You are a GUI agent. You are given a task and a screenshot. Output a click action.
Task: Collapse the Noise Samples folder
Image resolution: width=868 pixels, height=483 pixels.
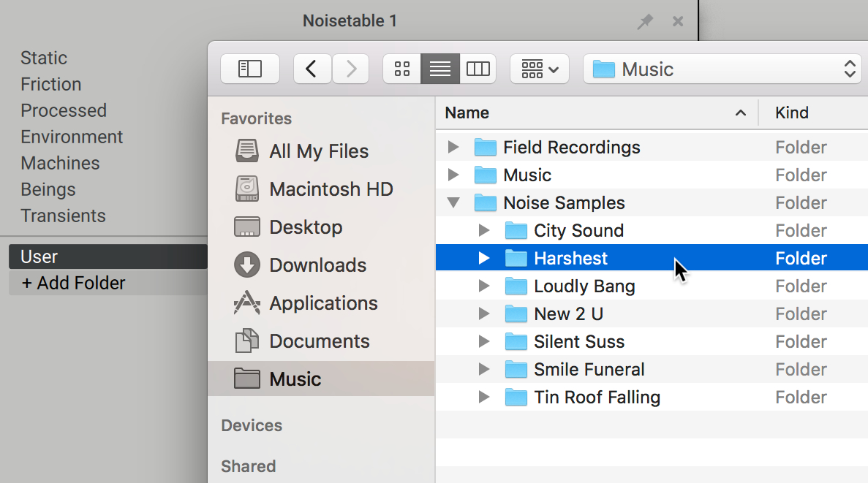tap(453, 202)
